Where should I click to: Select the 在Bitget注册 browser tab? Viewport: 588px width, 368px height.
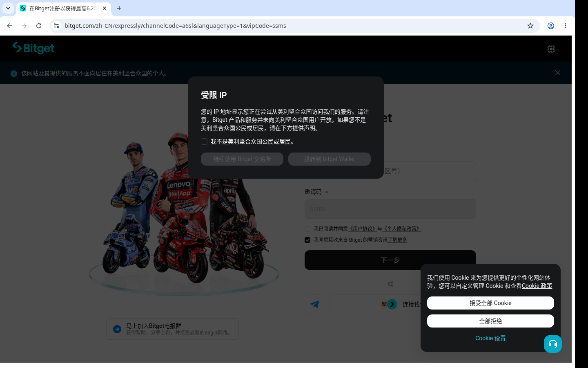(x=63, y=8)
